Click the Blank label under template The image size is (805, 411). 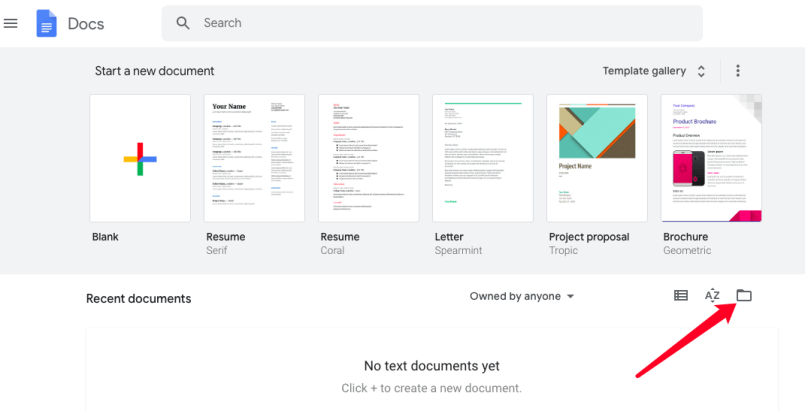pos(105,237)
